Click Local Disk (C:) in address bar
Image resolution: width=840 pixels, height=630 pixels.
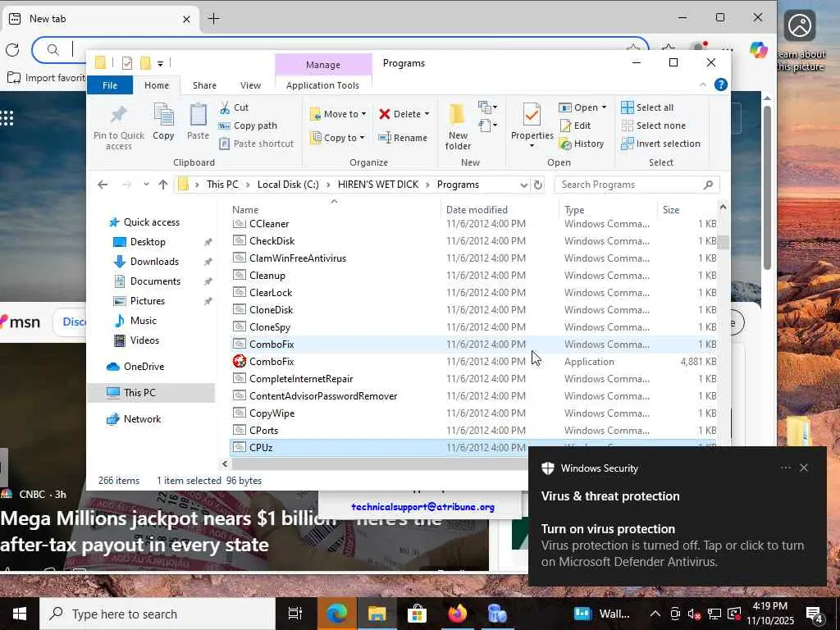click(288, 185)
